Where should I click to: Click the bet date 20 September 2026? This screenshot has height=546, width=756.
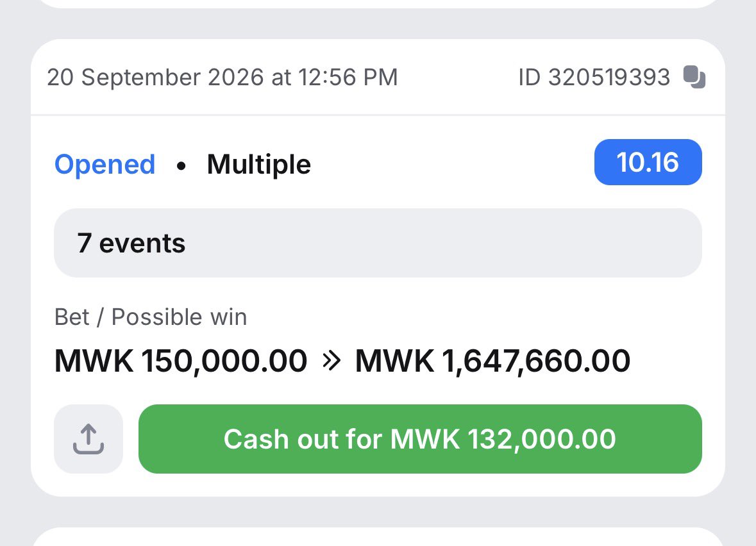pyautogui.click(x=155, y=77)
